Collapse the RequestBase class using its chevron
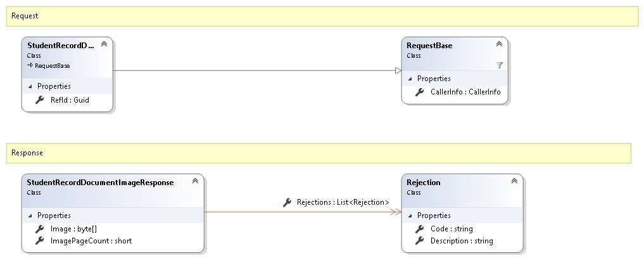 coord(498,44)
